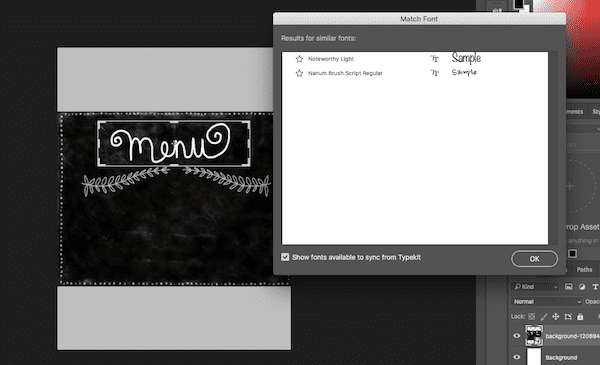
Task: Uncheck Show fonts available to sync from Typekit
Action: pyautogui.click(x=285, y=257)
